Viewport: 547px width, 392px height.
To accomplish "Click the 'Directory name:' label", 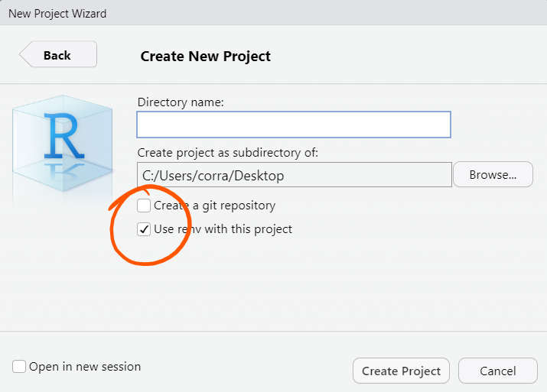I will pos(181,102).
